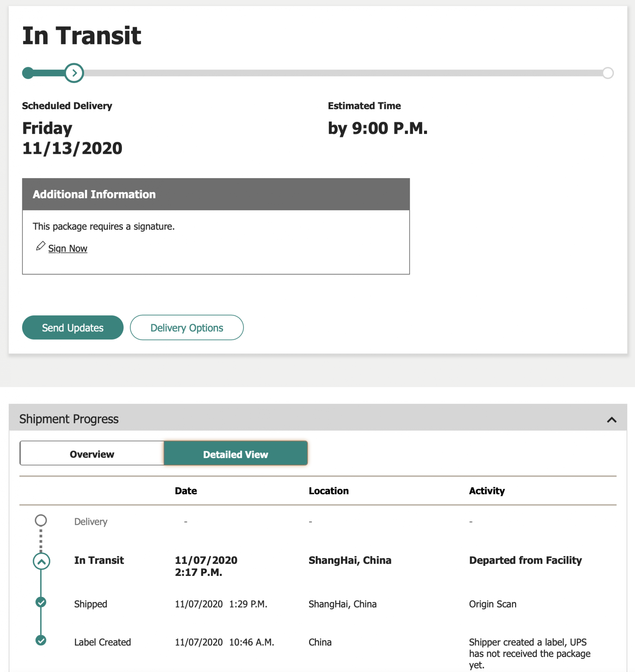Switch to the Overview tab
Image resolution: width=635 pixels, height=672 pixels.
92,454
